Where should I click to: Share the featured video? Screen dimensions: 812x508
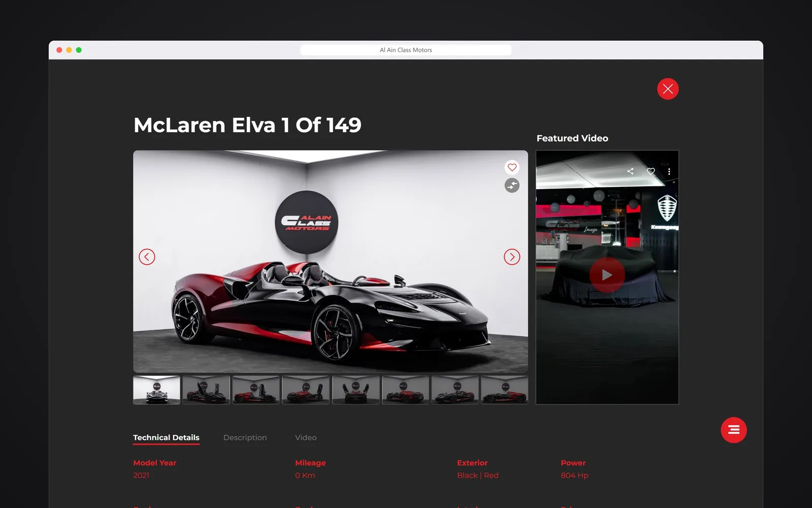[630, 171]
